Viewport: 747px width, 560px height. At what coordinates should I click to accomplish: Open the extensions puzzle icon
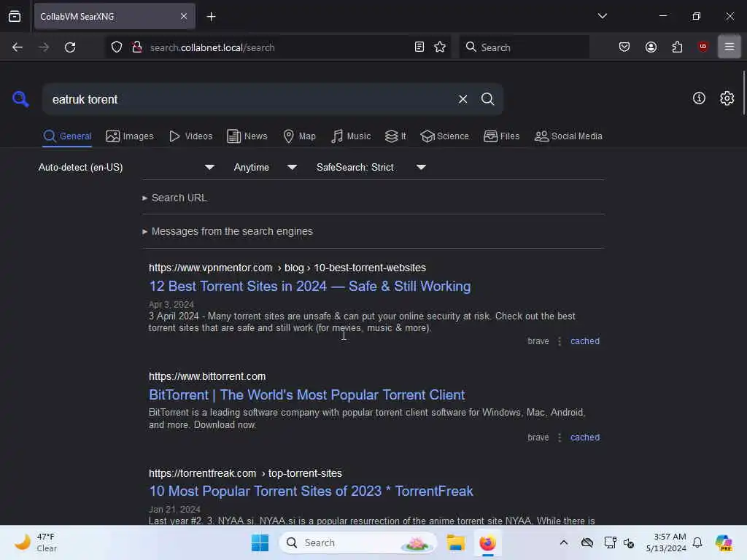pyautogui.click(x=677, y=47)
